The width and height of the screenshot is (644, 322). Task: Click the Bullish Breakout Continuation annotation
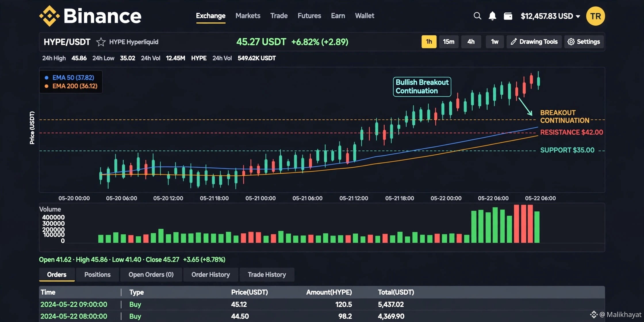pyautogui.click(x=422, y=87)
